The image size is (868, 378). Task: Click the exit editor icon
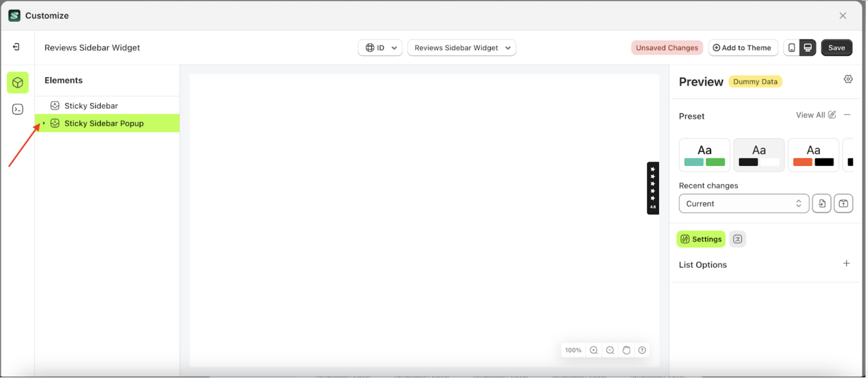[x=15, y=47]
